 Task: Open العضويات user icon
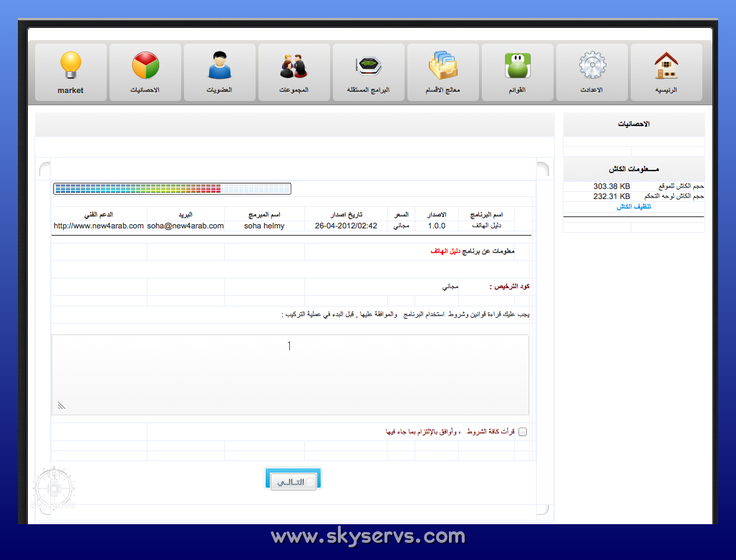pyautogui.click(x=220, y=66)
